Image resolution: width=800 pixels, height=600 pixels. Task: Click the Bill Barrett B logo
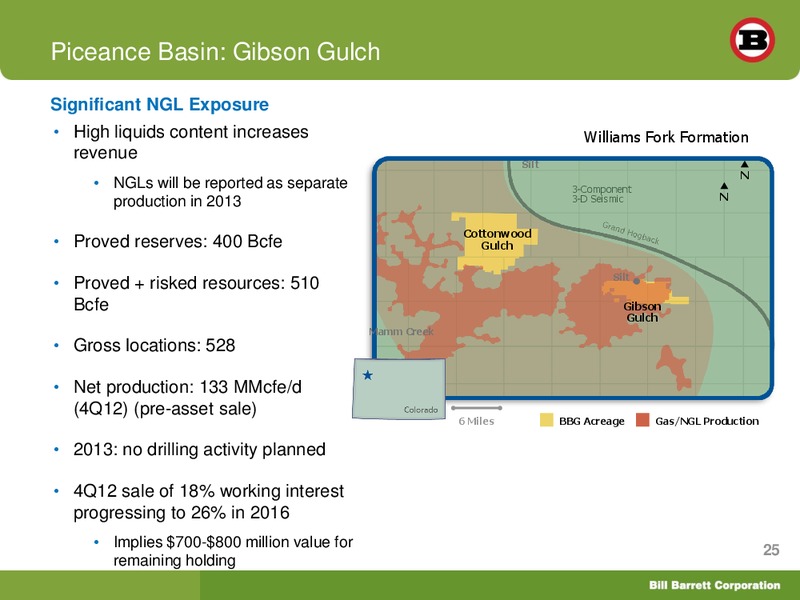[752, 40]
